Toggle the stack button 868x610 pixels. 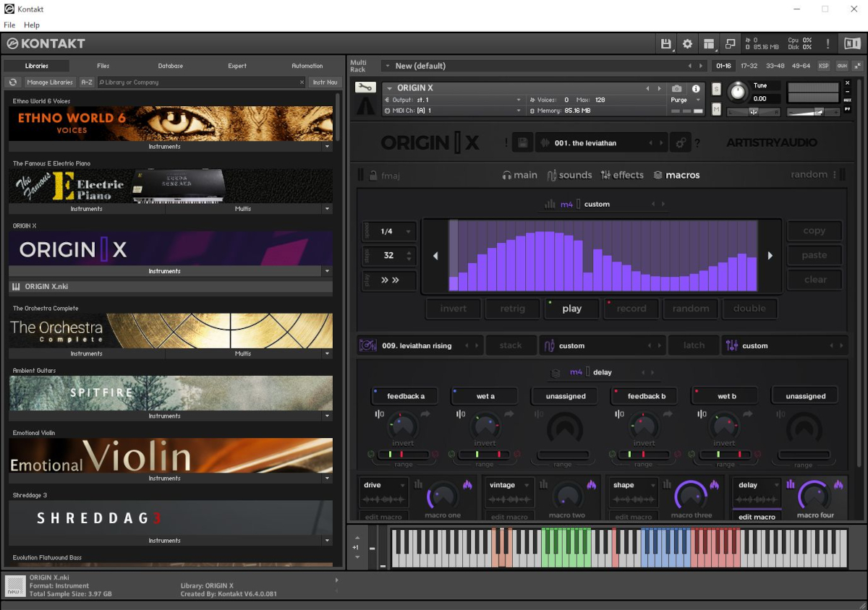[x=511, y=345]
